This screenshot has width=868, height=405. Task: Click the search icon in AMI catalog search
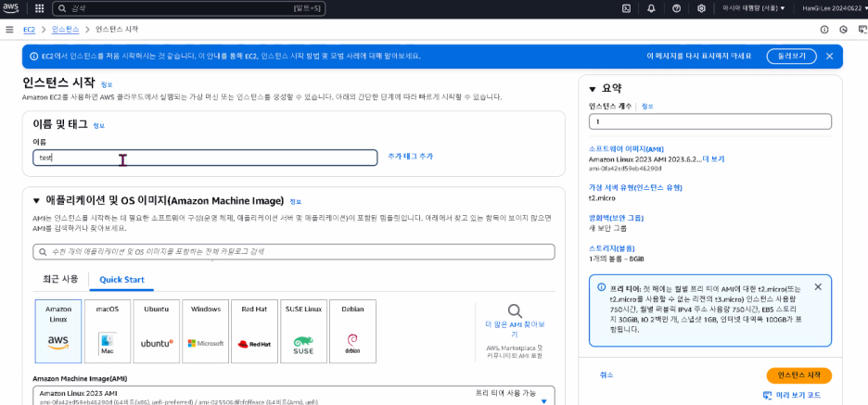[x=44, y=252]
